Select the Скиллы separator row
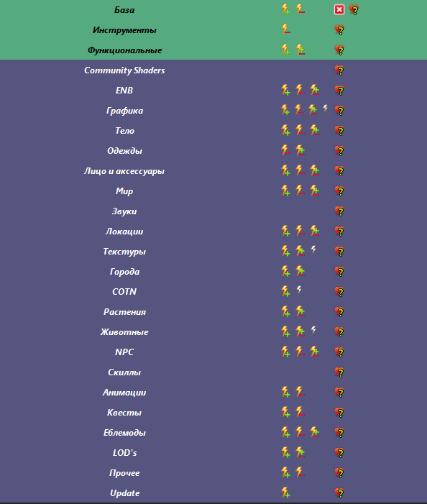Screen dimensions: 427x504 click(x=213, y=372)
